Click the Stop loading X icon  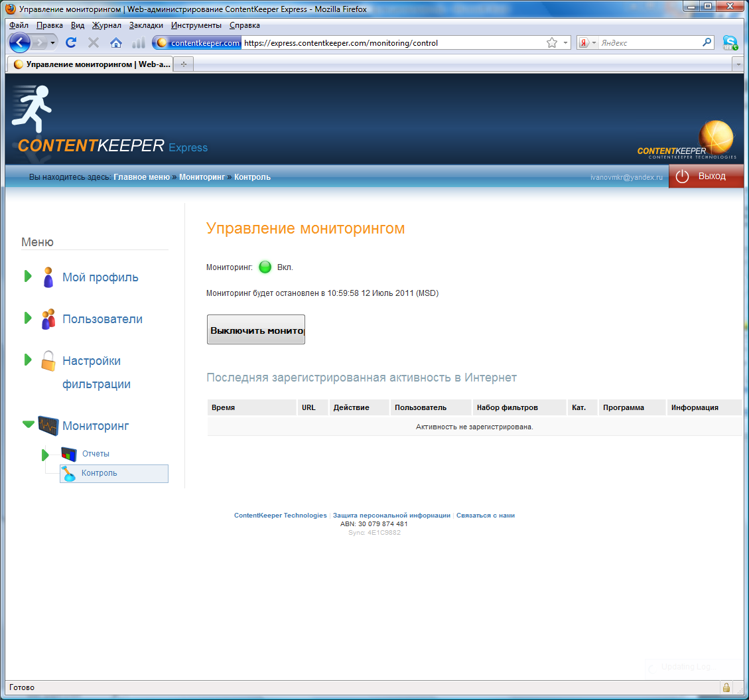pyautogui.click(x=94, y=42)
